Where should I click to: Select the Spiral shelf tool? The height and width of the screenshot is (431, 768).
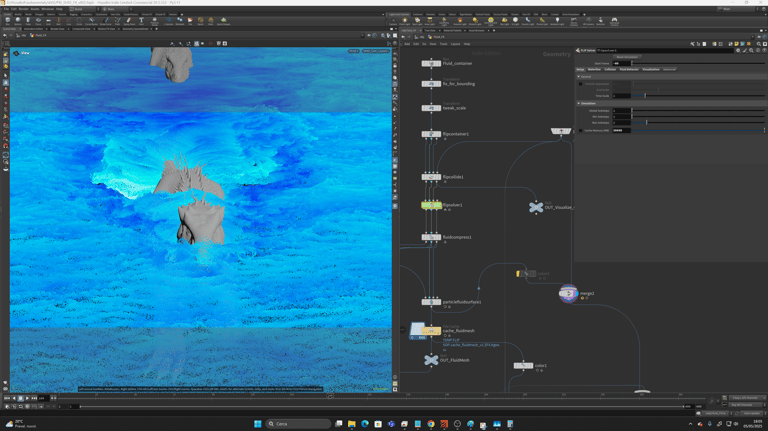click(200, 21)
